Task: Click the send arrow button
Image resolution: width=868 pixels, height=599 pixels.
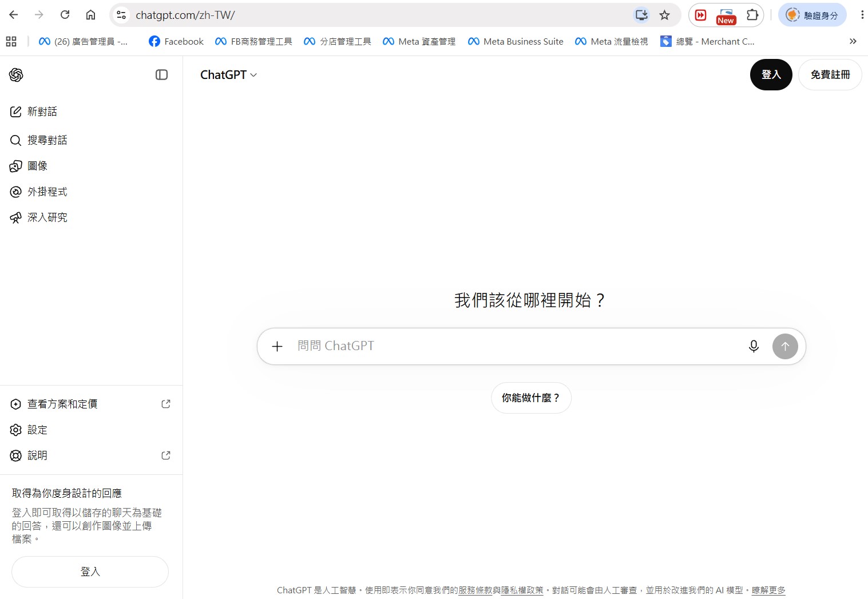Action: point(785,346)
